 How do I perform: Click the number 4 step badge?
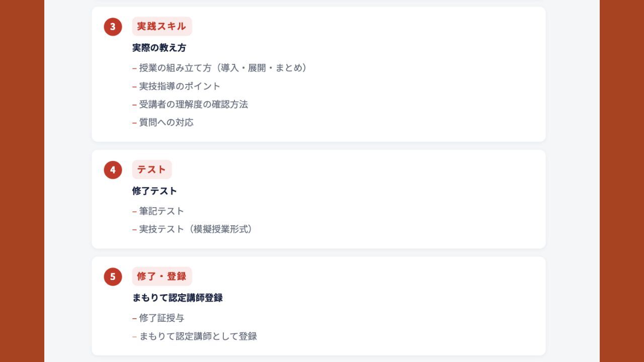pyautogui.click(x=113, y=170)
